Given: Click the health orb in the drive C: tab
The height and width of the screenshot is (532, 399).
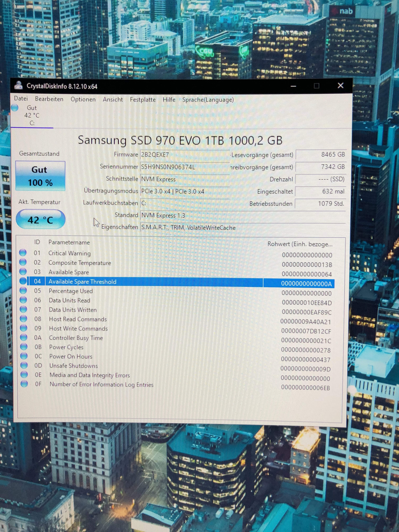Looking at the screenshot, I should (x=15, y=108).
